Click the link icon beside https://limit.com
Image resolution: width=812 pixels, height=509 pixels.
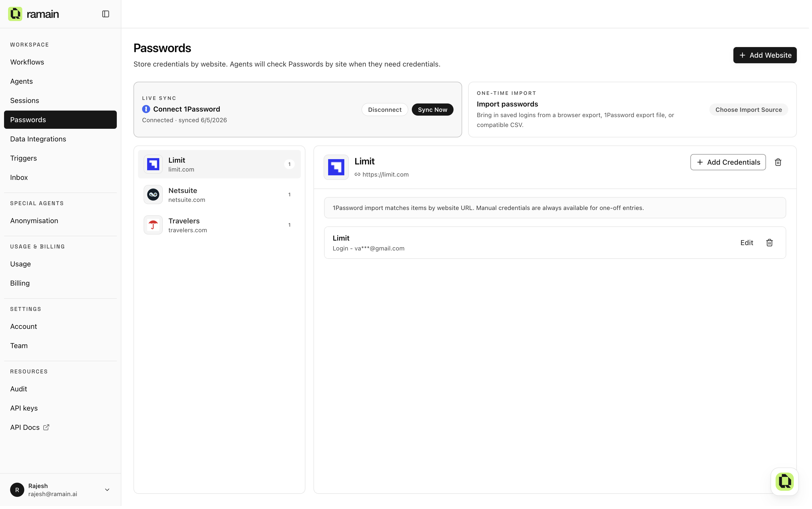(x=357, y=175)
